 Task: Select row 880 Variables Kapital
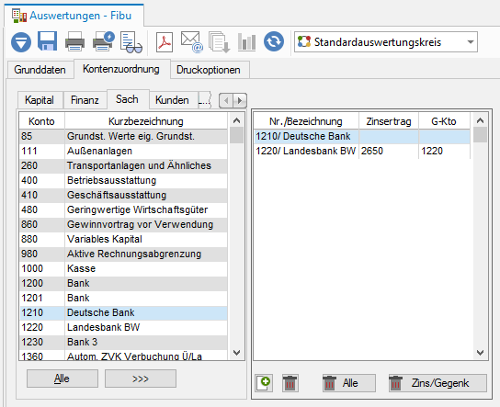pyautogui.click(x=123, y=239)
